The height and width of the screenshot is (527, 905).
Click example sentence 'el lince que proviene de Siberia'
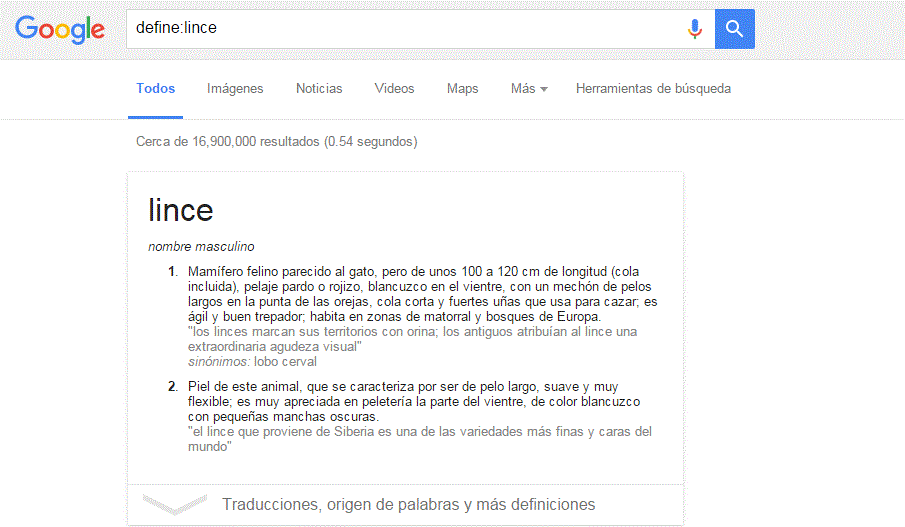(x=420, y=439)
